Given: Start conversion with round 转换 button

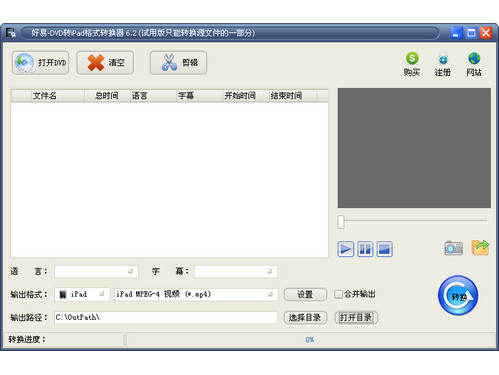Looking at the screenshot, I should tap(458, 295).
